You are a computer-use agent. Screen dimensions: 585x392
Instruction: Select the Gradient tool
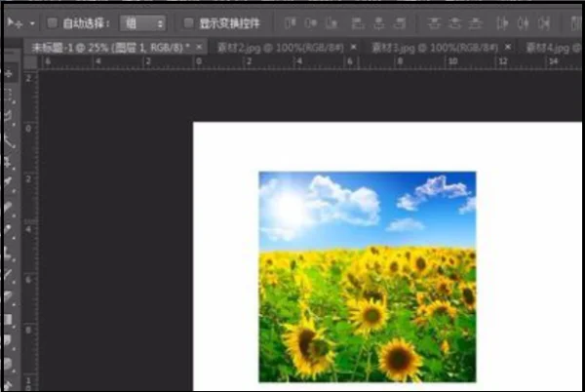[x=9, y=319]
